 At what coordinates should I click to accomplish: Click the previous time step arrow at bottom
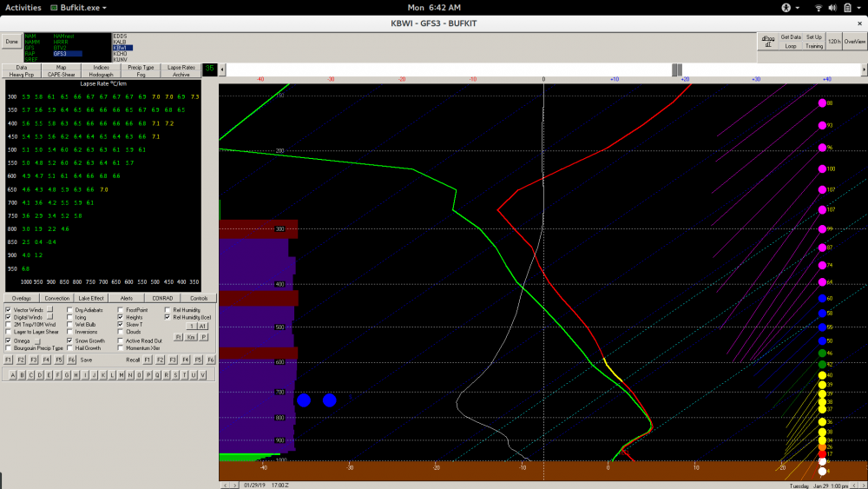225,486
